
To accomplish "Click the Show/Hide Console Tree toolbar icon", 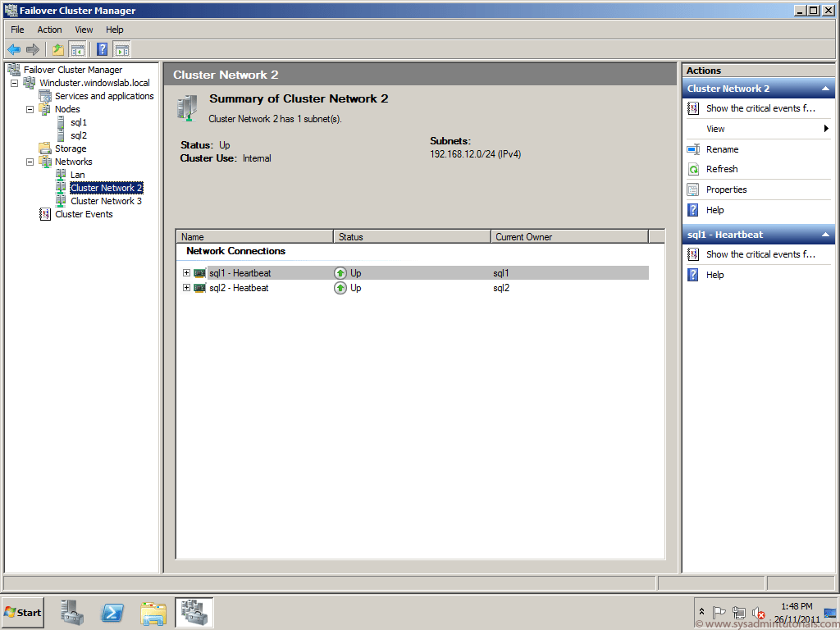I will click(77, 49).
